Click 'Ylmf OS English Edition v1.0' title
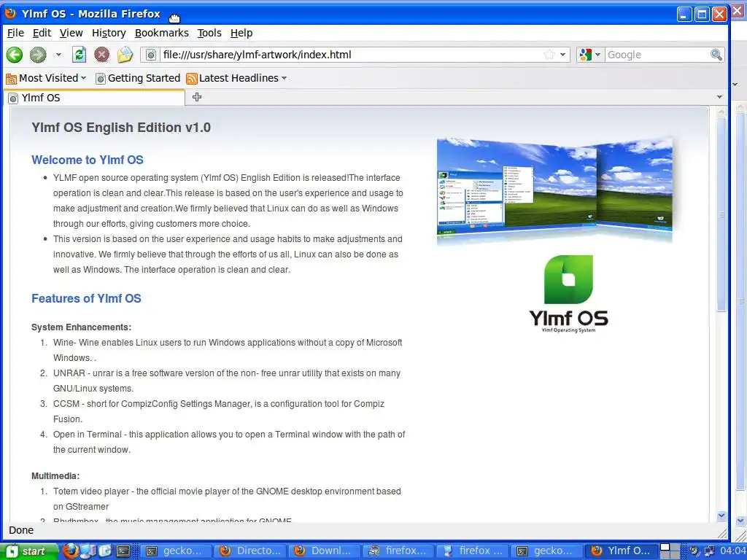This screenshot has height=560, width=747. pyautogui.click(x=121, y=128)
